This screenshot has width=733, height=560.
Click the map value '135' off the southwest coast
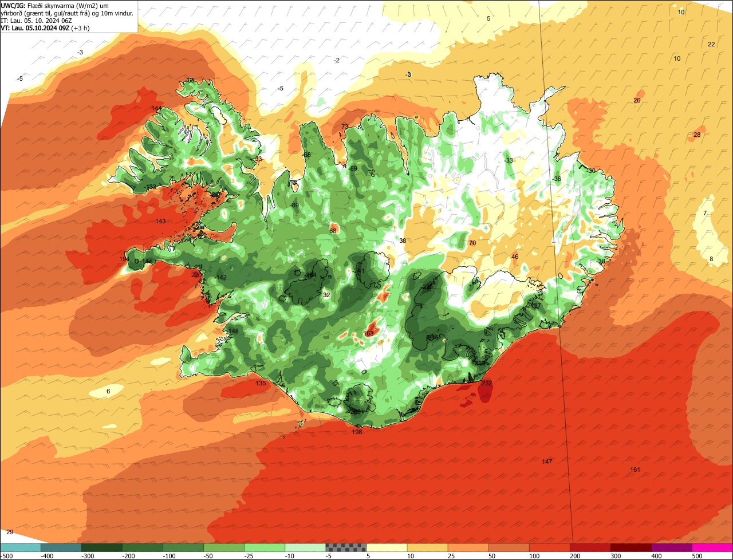(261, 384)
